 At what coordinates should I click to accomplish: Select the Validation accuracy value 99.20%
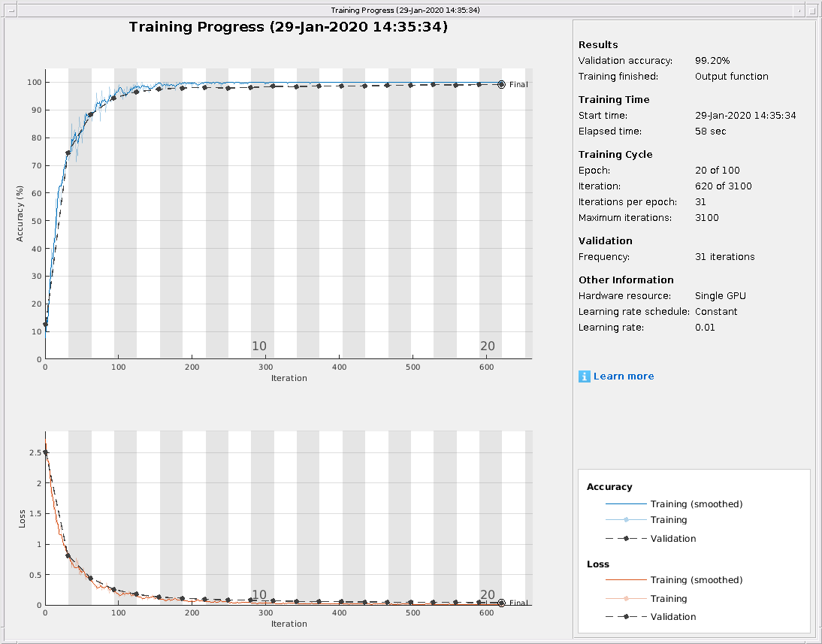coord(712,61)
